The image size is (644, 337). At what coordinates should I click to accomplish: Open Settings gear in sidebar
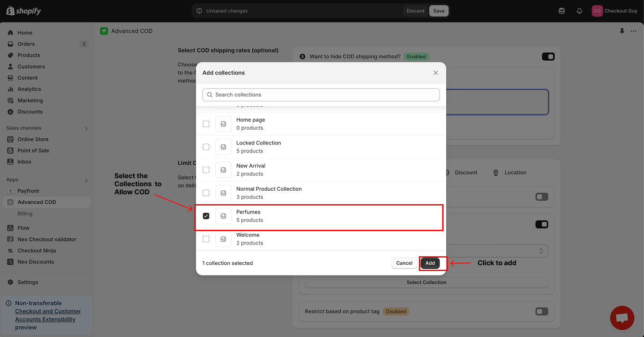coord(27,282)
